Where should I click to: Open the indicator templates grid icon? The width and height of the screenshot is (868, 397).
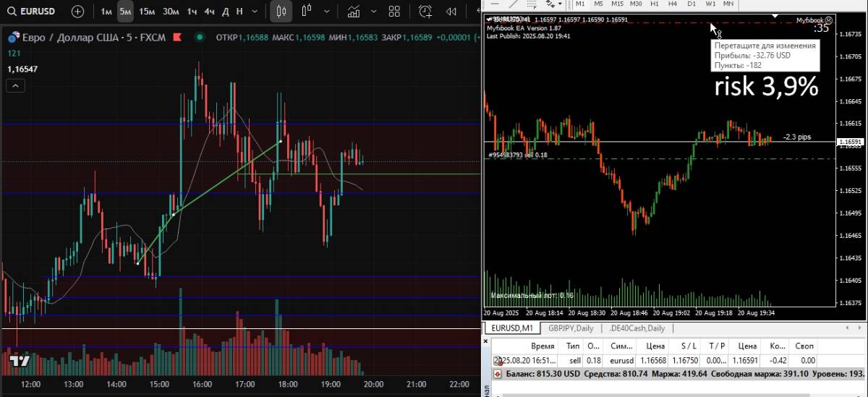click(x=394, y=12)
